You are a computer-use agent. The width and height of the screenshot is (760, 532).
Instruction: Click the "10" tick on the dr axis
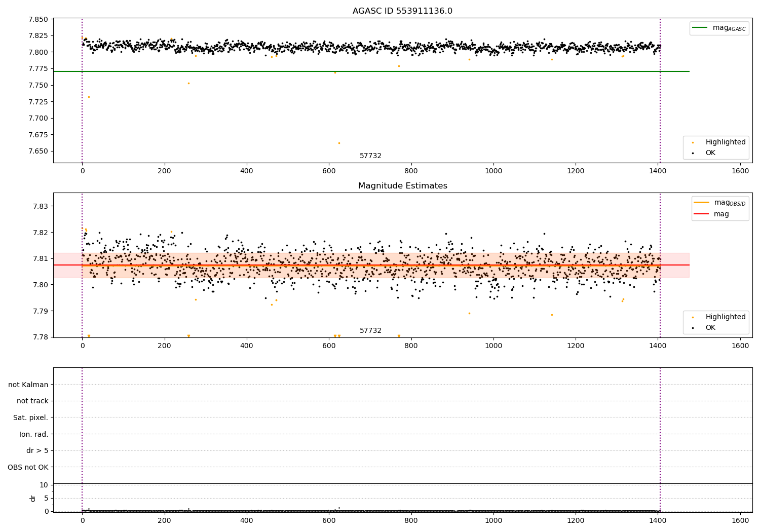click(44, 485)
